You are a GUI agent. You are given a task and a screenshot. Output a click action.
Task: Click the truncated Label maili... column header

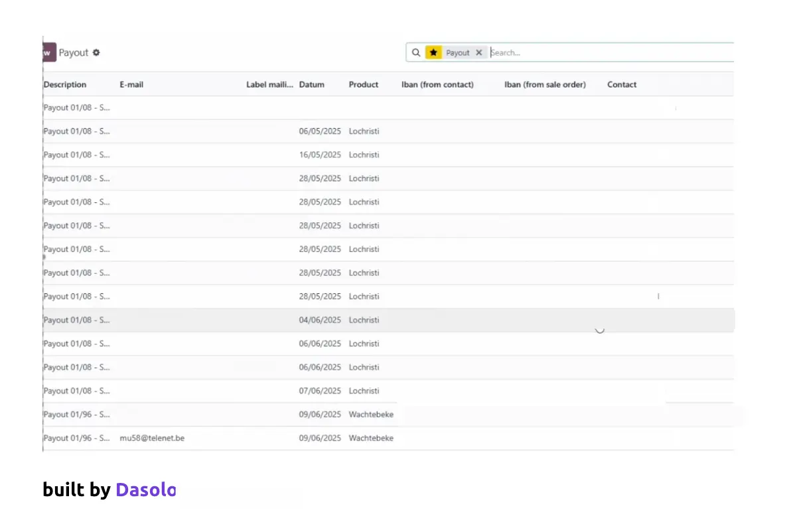click(x=269, y=84)
